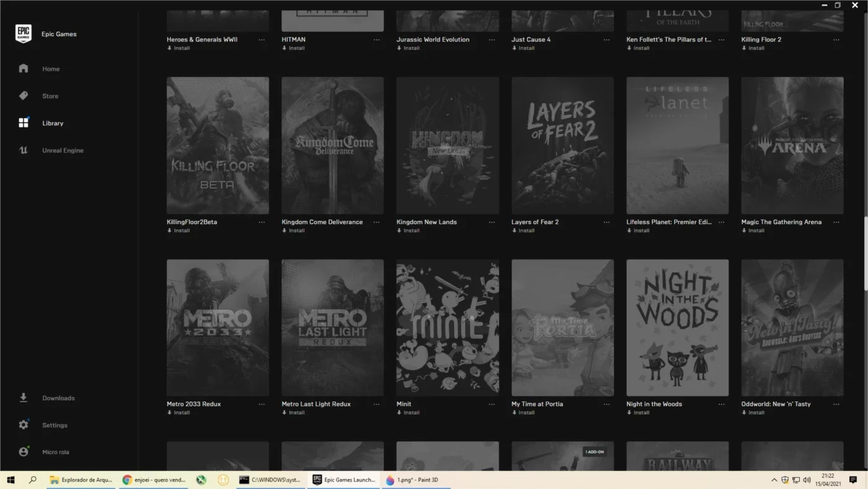Go to Home via house icon
The height and width of the screenshot is (489, 868).
tap(24, 69)
